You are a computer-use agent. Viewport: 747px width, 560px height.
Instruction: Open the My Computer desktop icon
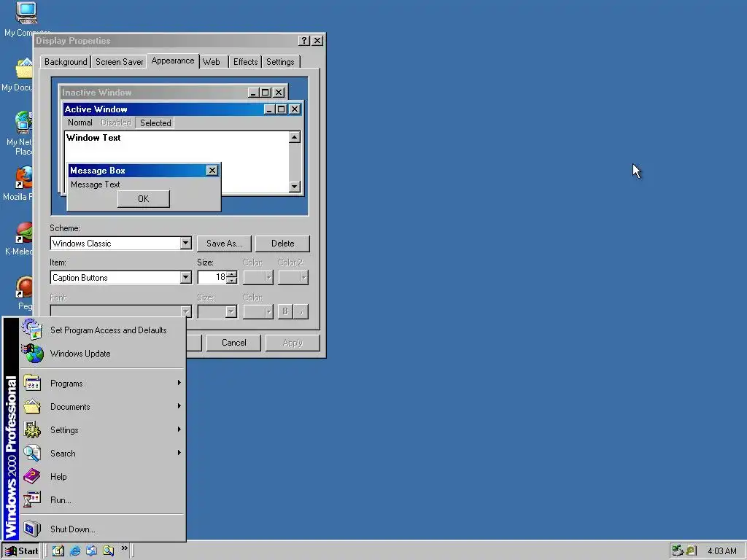pyautogui.click(x=26, y=12)
